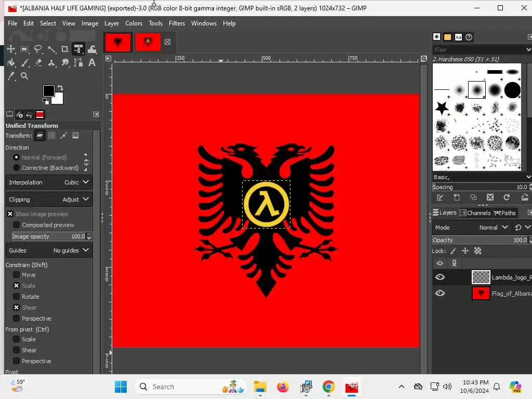Select the Move tool in toolbox

pyautogui.click(x=11, y=49)
